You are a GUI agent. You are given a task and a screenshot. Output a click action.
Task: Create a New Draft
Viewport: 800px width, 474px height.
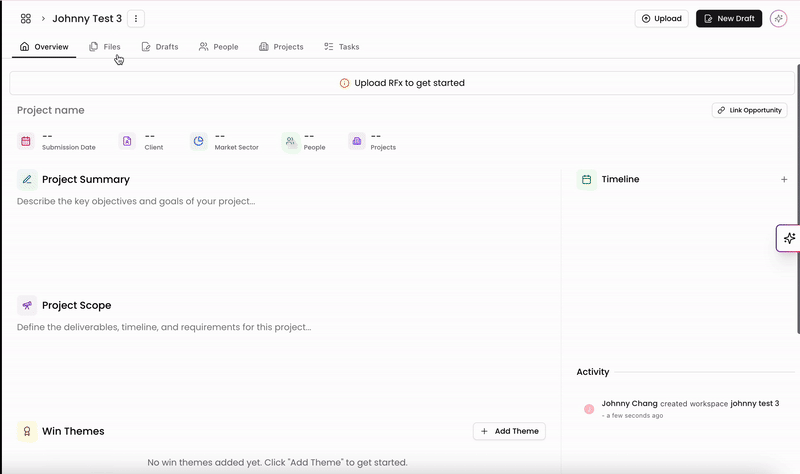(729, 18)
